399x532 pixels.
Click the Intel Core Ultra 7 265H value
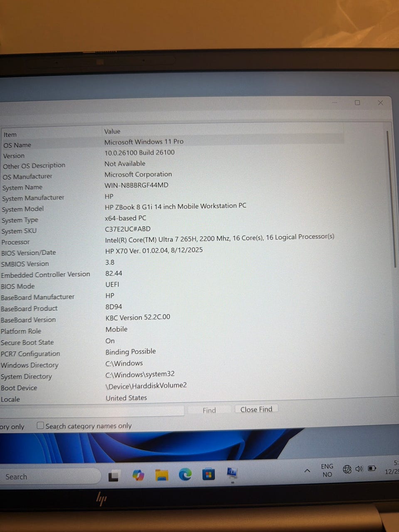tap(219, 238)
